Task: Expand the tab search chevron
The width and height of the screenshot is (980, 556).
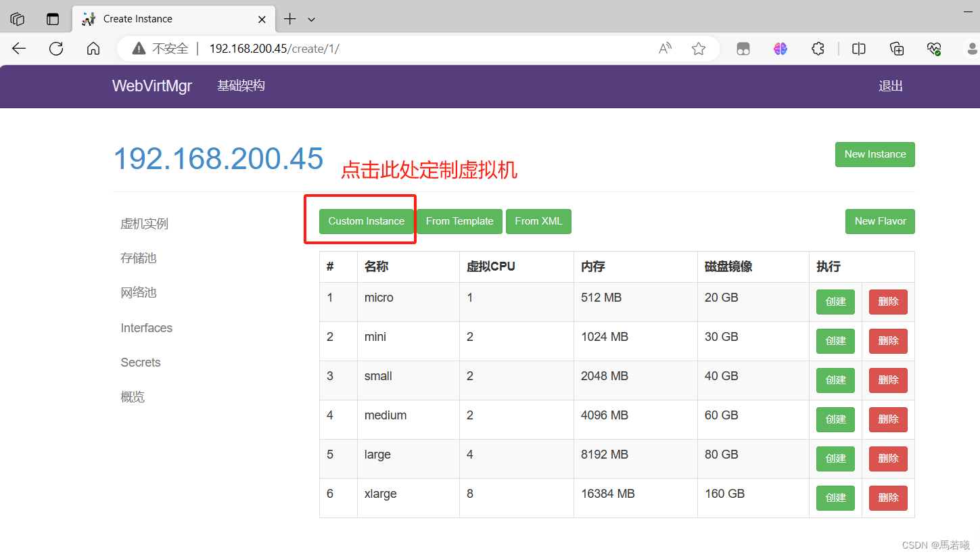Action: pyautogui.click(x=311, y=20)
